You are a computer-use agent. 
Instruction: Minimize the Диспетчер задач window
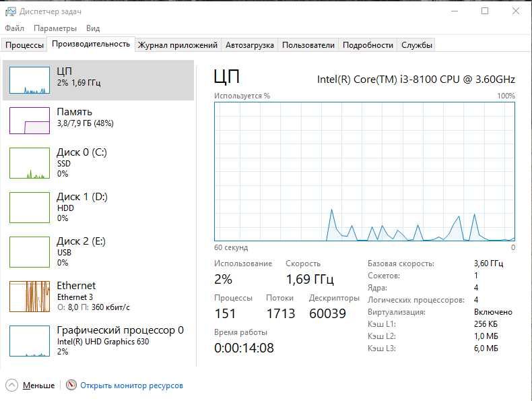click(x=455, y=11)
